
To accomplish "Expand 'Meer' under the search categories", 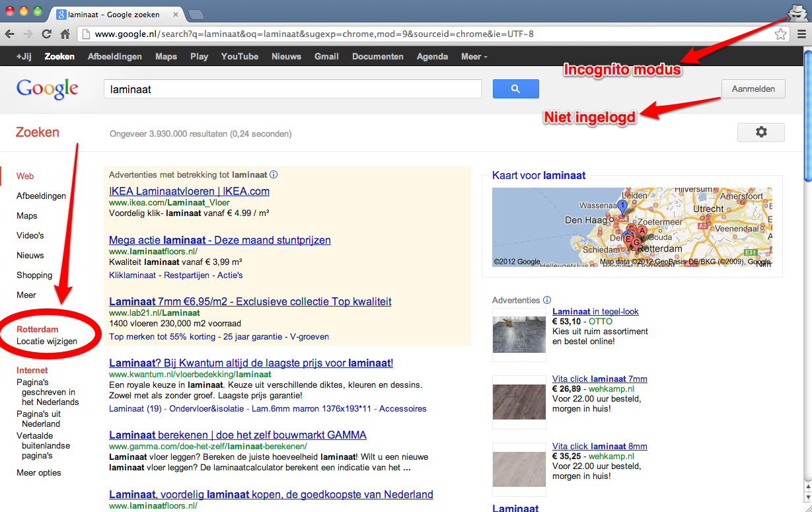I will tap(26, 295).
